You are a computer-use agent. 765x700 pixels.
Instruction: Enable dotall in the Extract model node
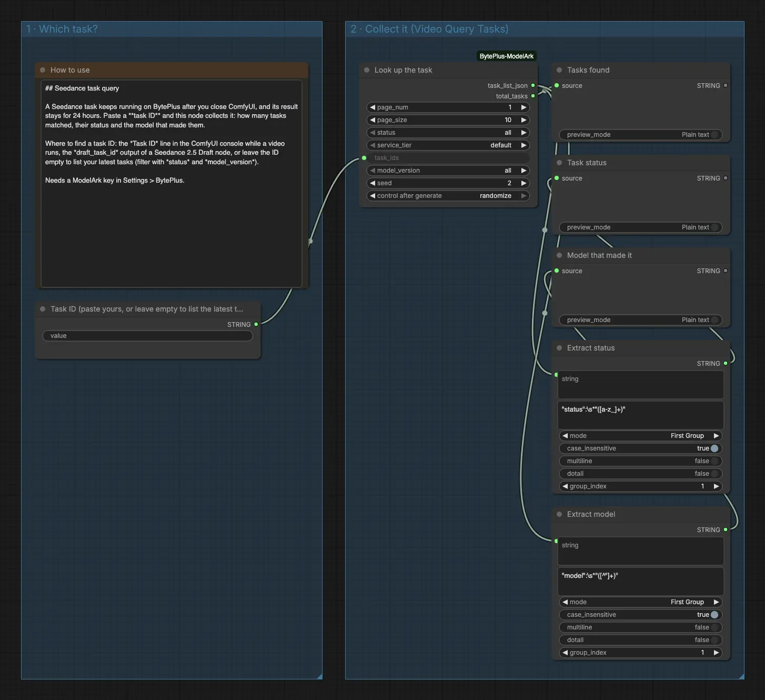[640, 640]
